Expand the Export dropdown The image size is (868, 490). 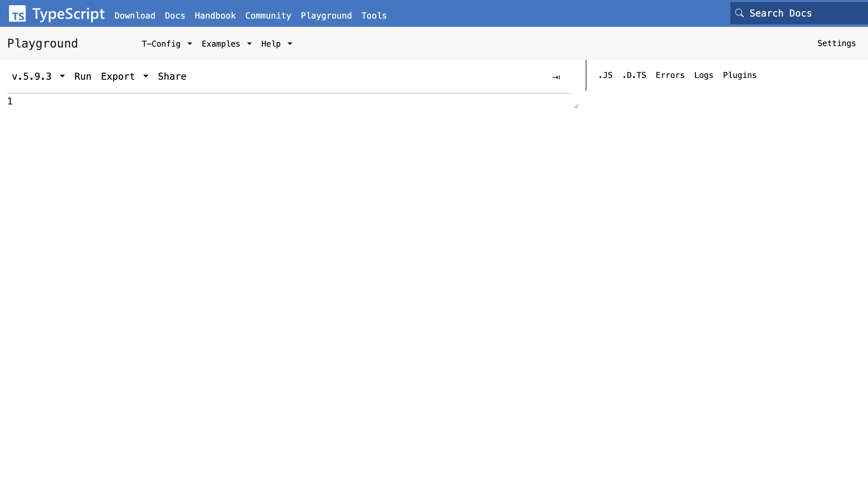(124, 76)
